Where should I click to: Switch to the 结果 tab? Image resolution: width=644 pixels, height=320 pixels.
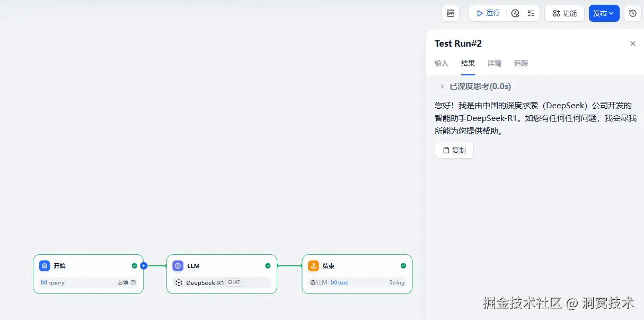pyautogui.click(x=468, y=63)
